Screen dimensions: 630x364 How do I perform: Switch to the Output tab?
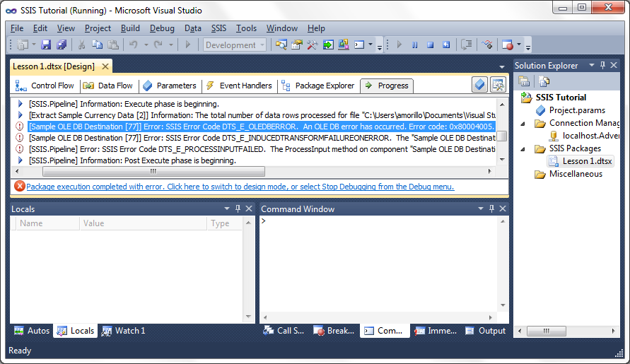coord(485,331)
